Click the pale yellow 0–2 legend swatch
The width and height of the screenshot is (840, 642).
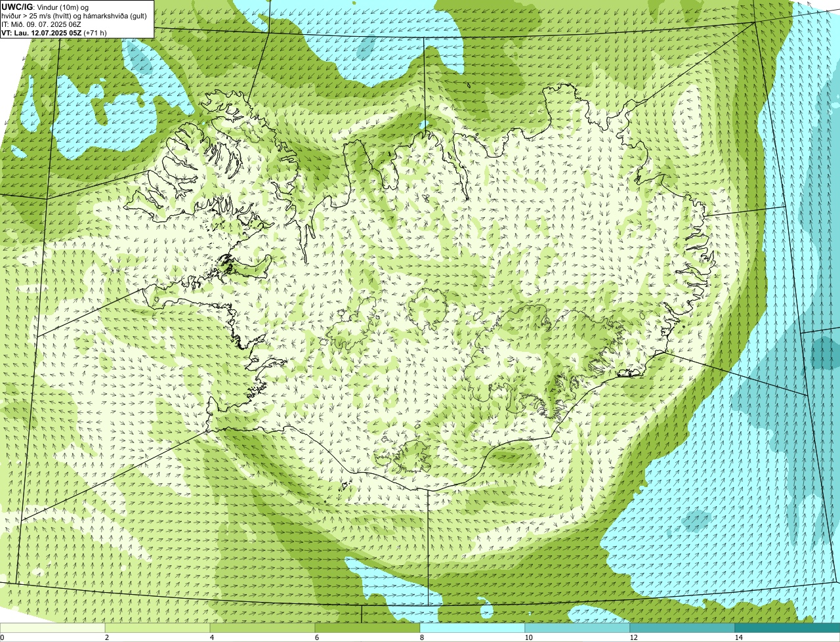52,628
